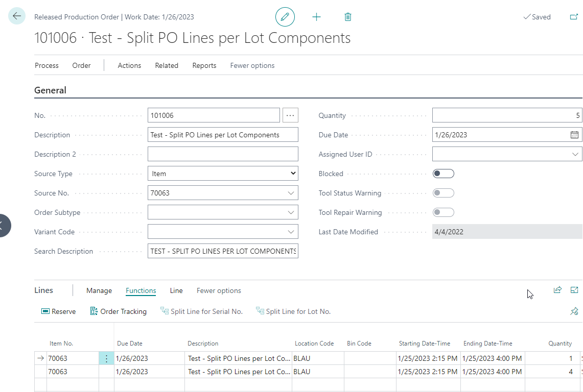Open the Source No. lookup dropdown
583x392 pixels.
tap(291, 193)
